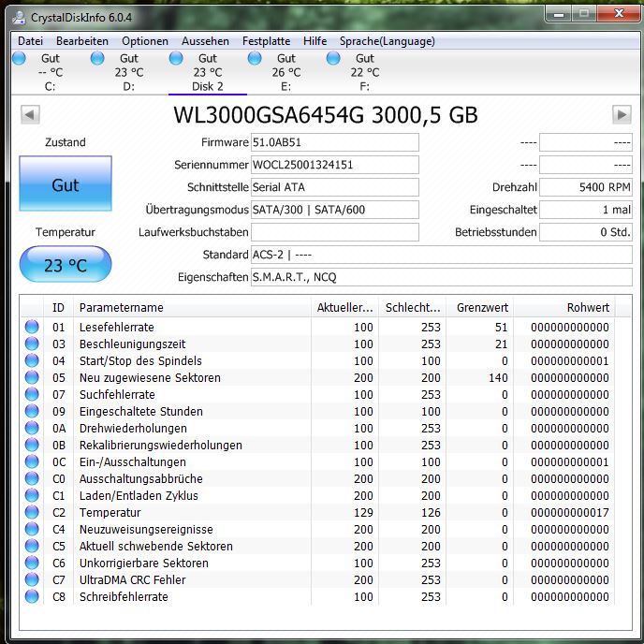Click the Firmware field 51.0AB51
The width and height of the screenshot is (644, 644).
pos(335,142)
